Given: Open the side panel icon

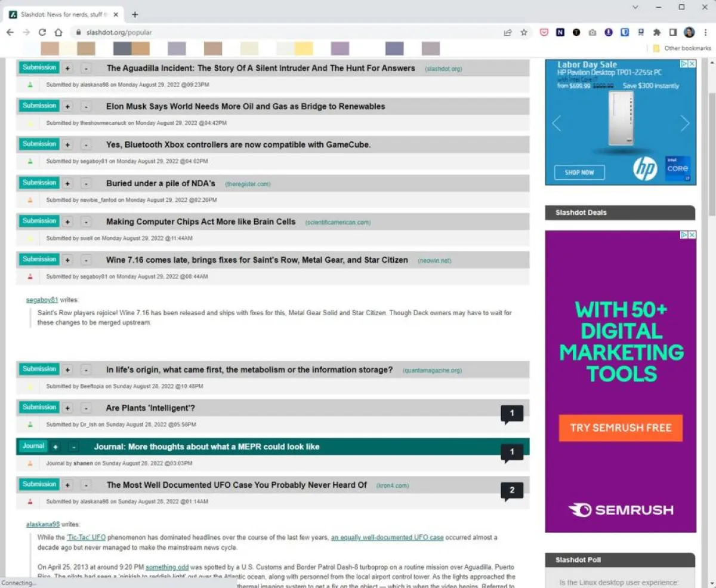Looking at the screenshot, I should (x=672, y=32).
